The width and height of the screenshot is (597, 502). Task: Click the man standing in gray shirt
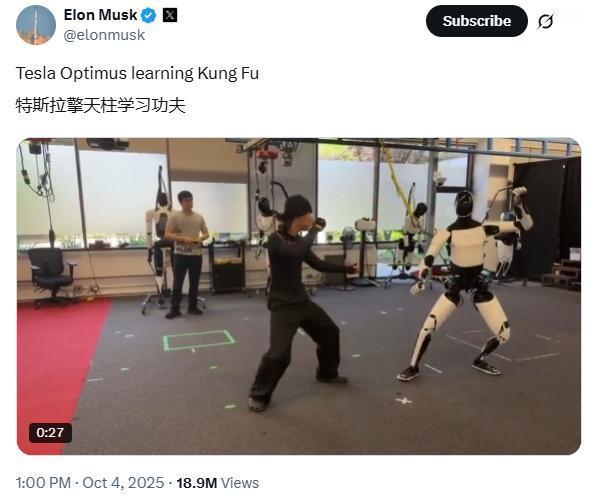[x=187, y=254]
